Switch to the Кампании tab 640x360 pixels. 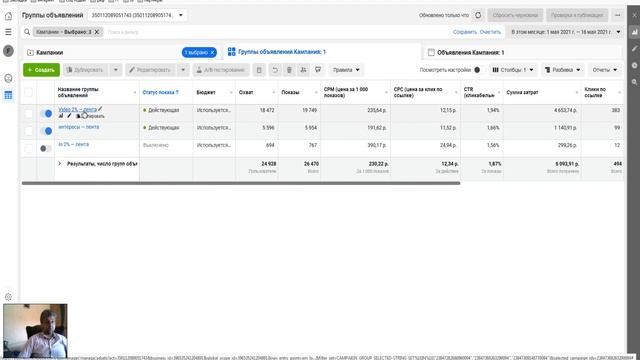click(49, 53)
